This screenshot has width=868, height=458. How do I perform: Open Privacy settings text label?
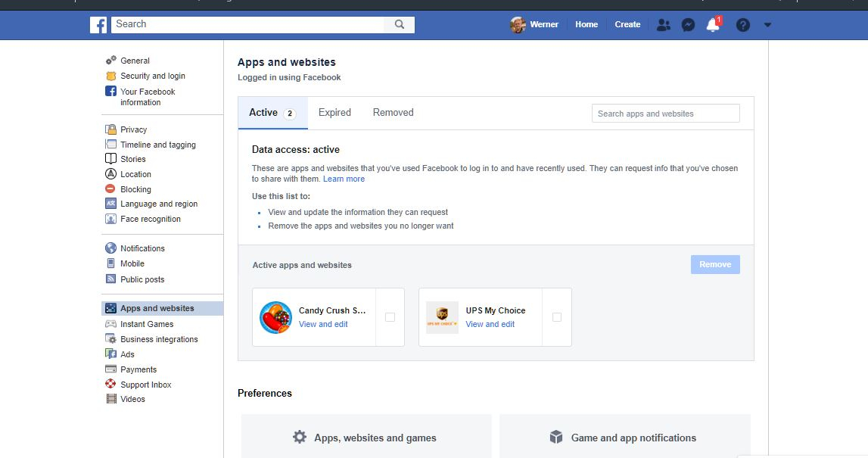coord(133,129)
